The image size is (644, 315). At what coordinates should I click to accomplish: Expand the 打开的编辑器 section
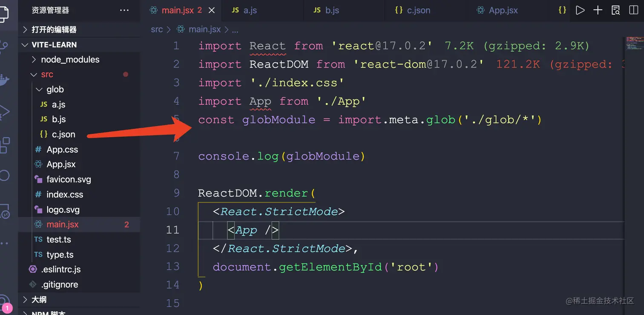(54, 29)
